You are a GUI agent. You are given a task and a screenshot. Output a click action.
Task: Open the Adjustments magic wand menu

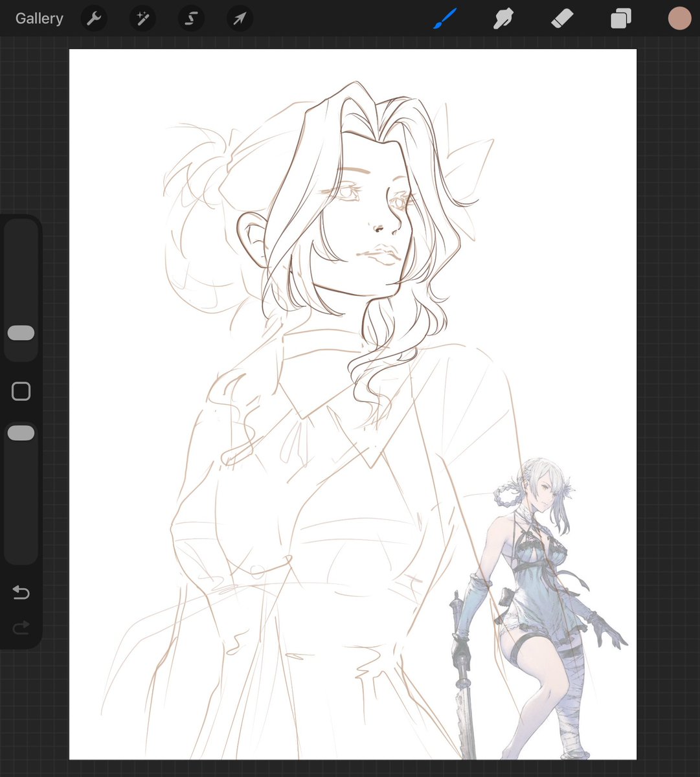coord(142,19)
